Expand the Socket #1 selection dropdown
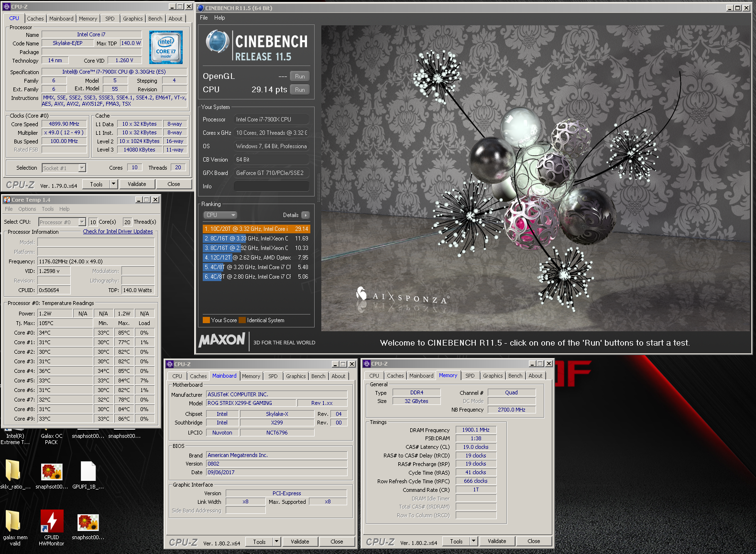Screen dimensions: 756x554 click(x=82, y=168)
